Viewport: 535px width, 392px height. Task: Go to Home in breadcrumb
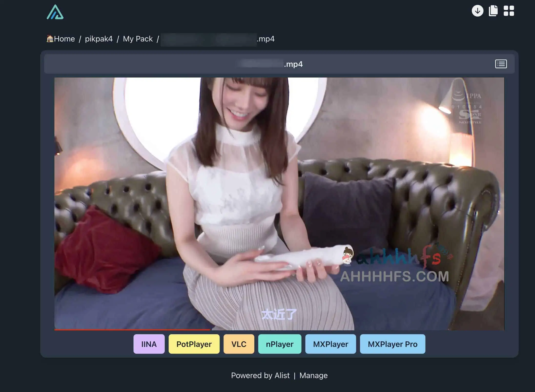click(x=64, y=39)
